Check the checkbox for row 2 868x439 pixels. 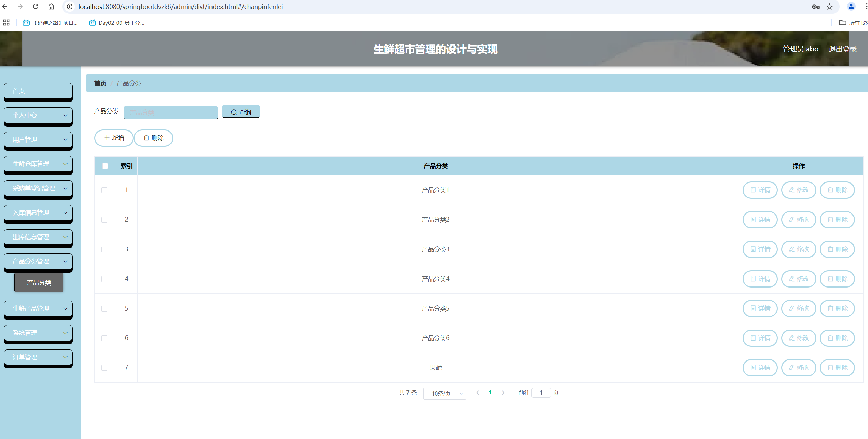[x=104, y=220]
